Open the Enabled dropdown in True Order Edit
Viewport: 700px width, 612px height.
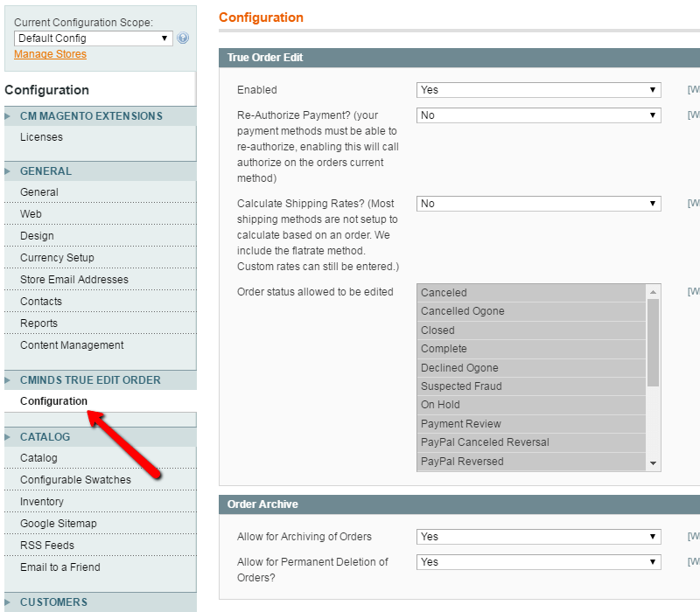pos(538,90)
